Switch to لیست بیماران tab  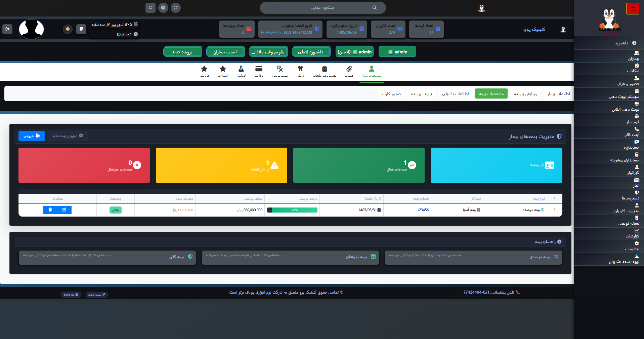pos(225,52)
